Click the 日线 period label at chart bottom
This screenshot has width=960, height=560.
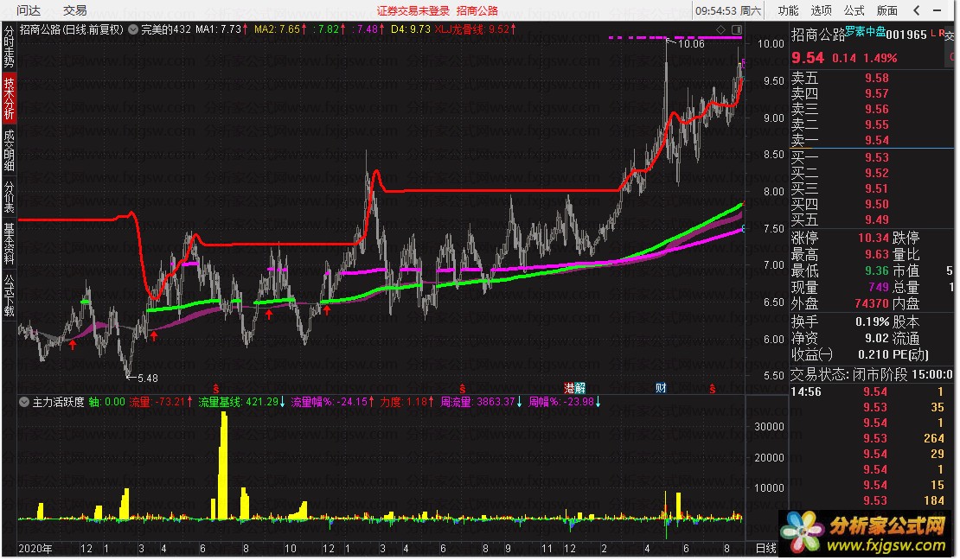765,549
